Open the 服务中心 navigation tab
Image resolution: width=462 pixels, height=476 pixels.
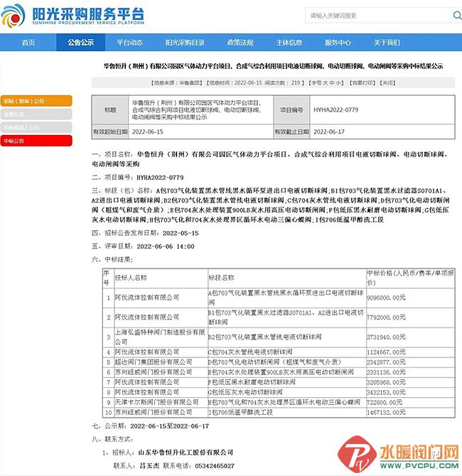pos(338,43)
